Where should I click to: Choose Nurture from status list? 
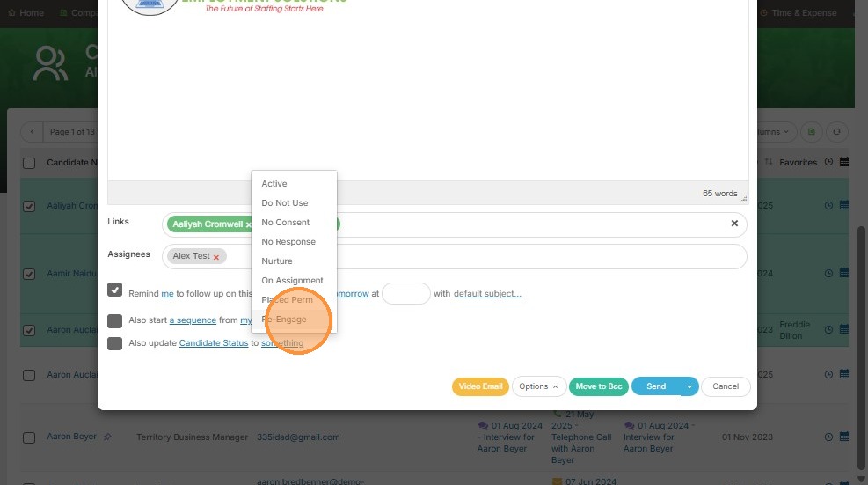click(277, 261)
